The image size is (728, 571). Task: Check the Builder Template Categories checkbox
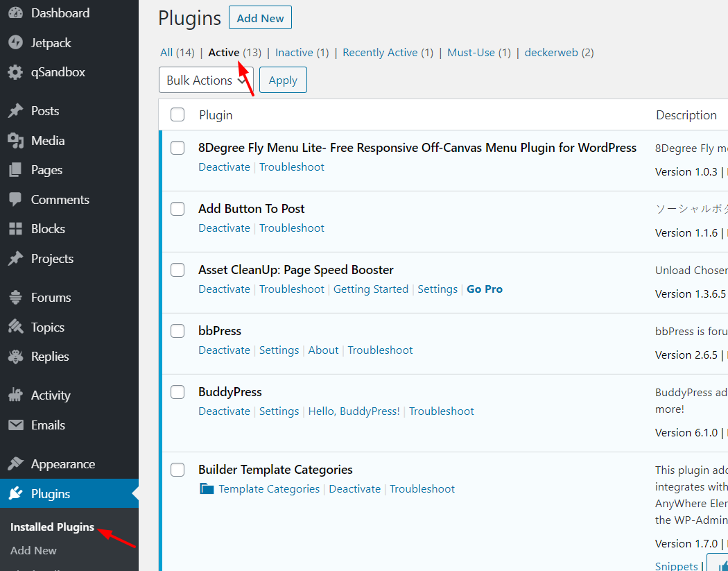pos(177,470)
